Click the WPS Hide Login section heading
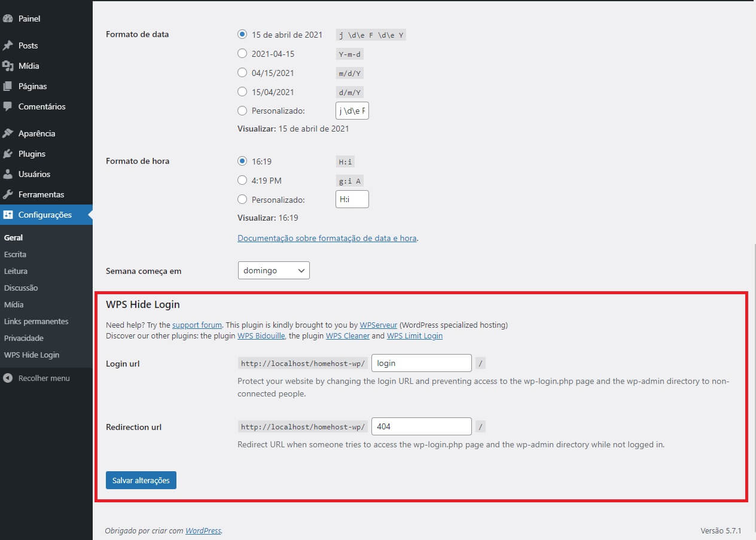Viewport: 756px width, 540px height. pos(143,304)
